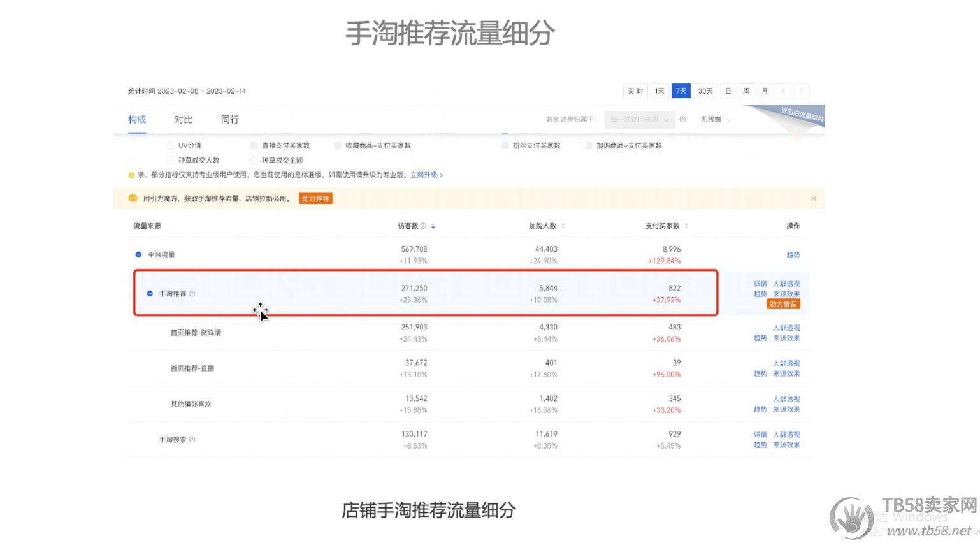This screenshot has height=543, width=980.
Task: Select the 1天 time range
Action: pyautogui.click(x=659, y=91)
